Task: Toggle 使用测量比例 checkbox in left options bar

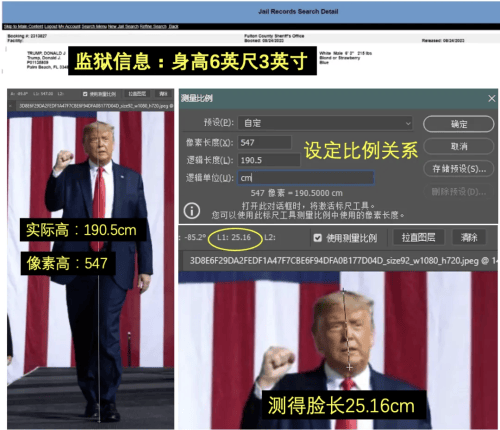Action: (85, 94)
